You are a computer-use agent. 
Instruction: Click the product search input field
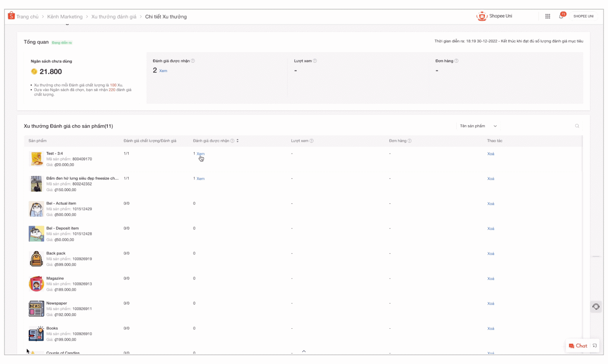[536, 126]
